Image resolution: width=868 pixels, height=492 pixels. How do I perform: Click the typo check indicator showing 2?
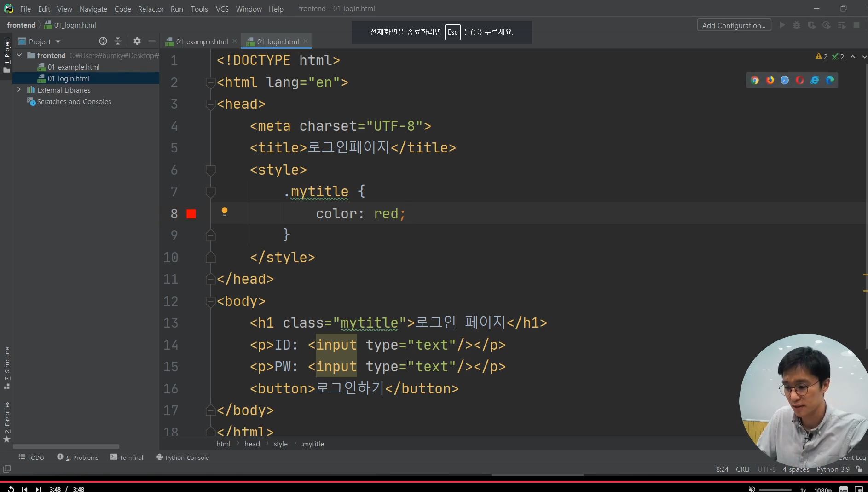point(838,57)
